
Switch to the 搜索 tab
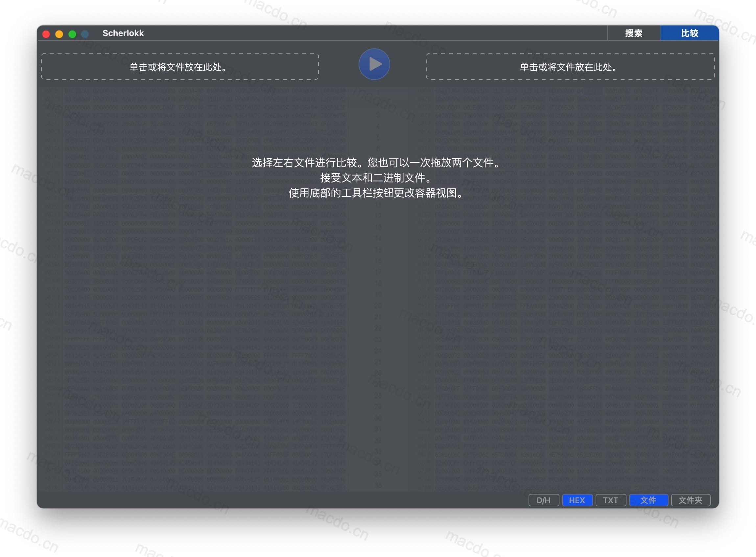tap(634, 33)
